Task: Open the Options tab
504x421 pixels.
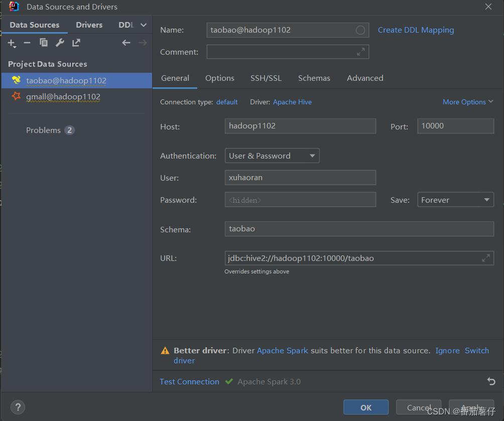Action: [x=219, y=78]
